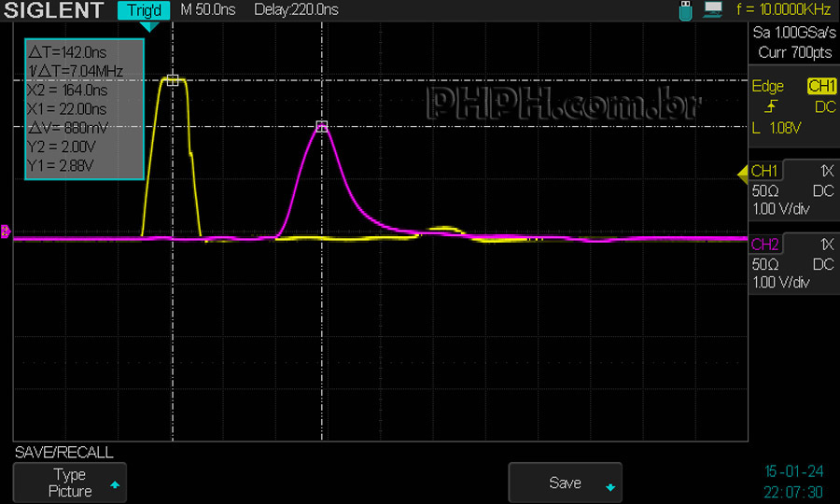Select the trigger source CH1 box

[x=821, y=86]
